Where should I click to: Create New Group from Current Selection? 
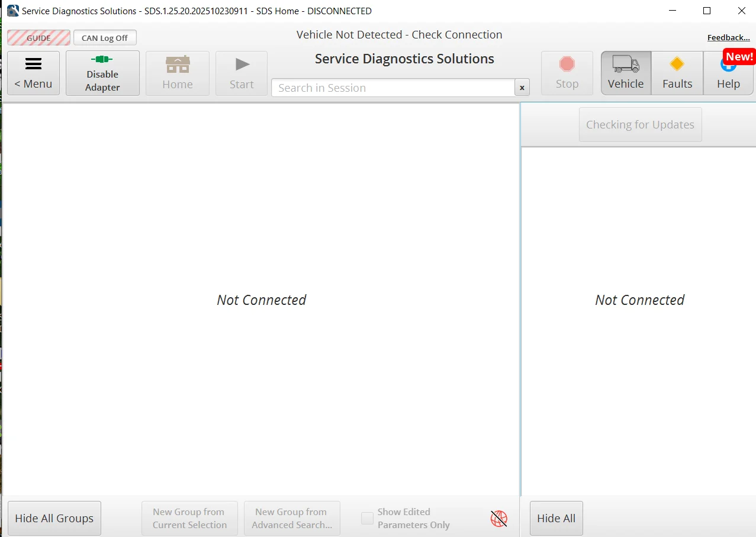point(189,518)
